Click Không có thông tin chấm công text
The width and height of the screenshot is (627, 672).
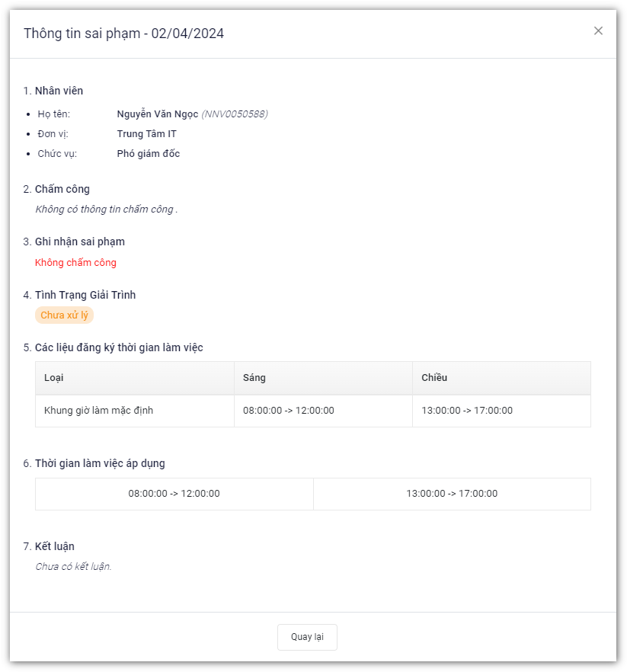tap(106, 210)
